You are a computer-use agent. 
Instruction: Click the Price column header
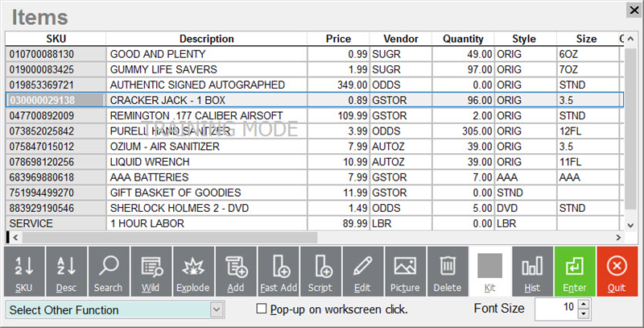[338, 39]
